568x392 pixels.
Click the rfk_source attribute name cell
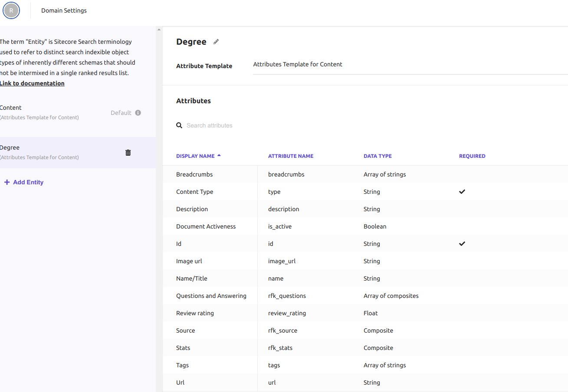click(283, 330)
